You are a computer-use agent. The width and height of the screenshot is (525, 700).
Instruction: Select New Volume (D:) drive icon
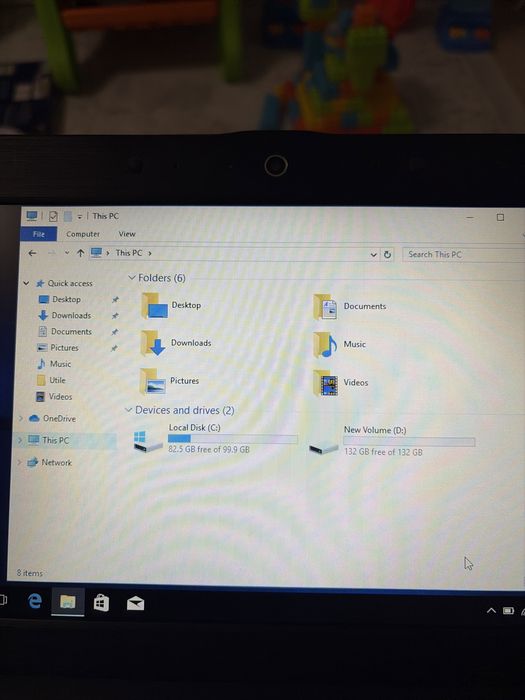(x=323, y=447)
